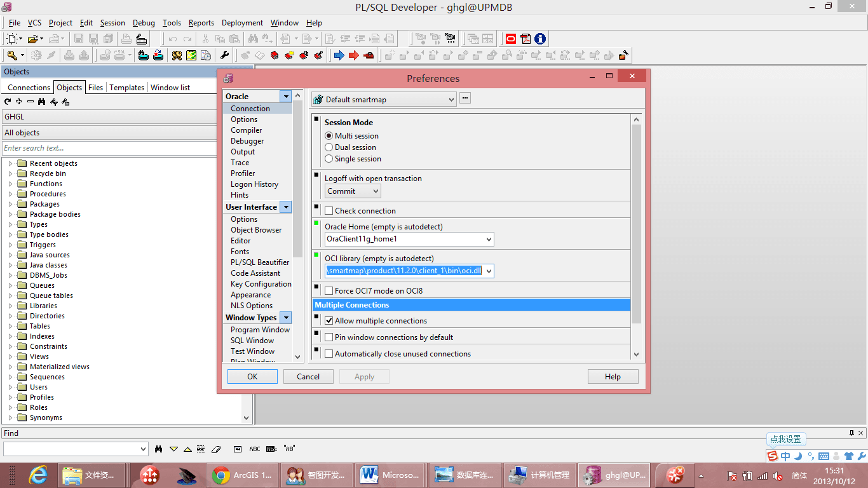Collapse the User Interface preferences section
The image size is (868, 488).
(x=286, y=207)
